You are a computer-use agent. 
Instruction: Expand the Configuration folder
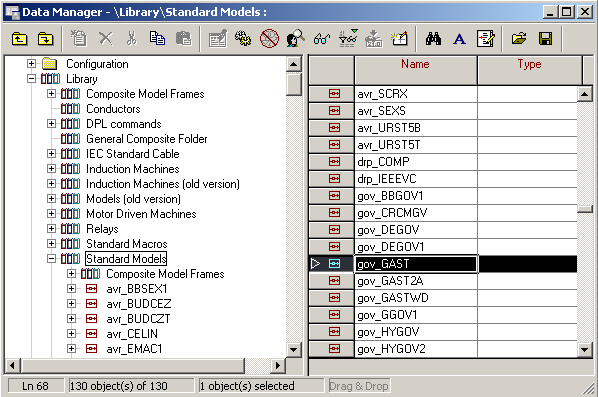[x=32, y=64]
